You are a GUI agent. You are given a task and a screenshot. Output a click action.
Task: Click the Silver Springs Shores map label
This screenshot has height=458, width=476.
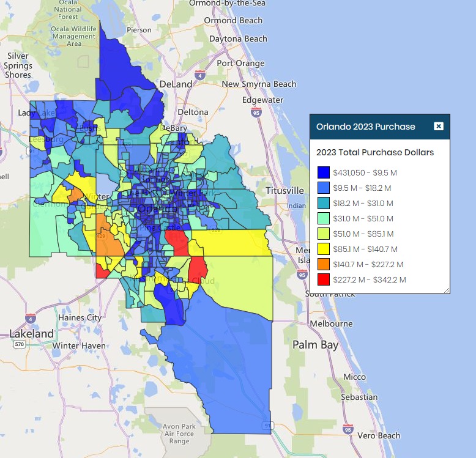(18, 65)
